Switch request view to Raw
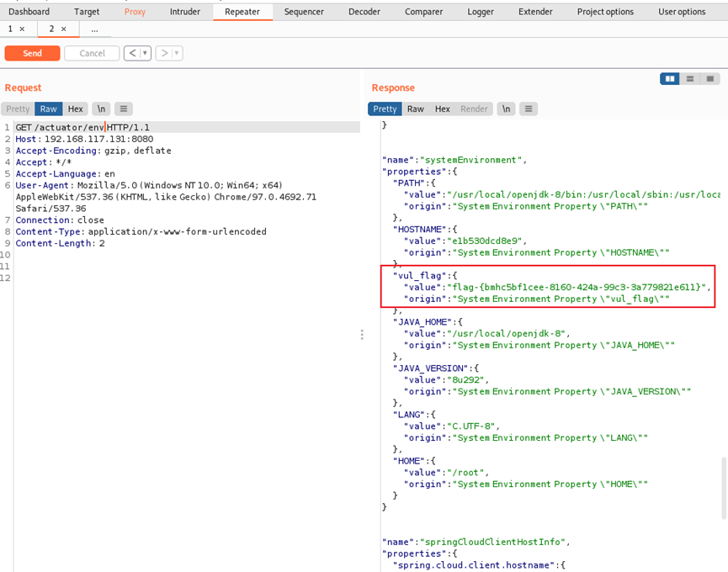The height and width of the screenshot is (572, 728). (48, 109)
